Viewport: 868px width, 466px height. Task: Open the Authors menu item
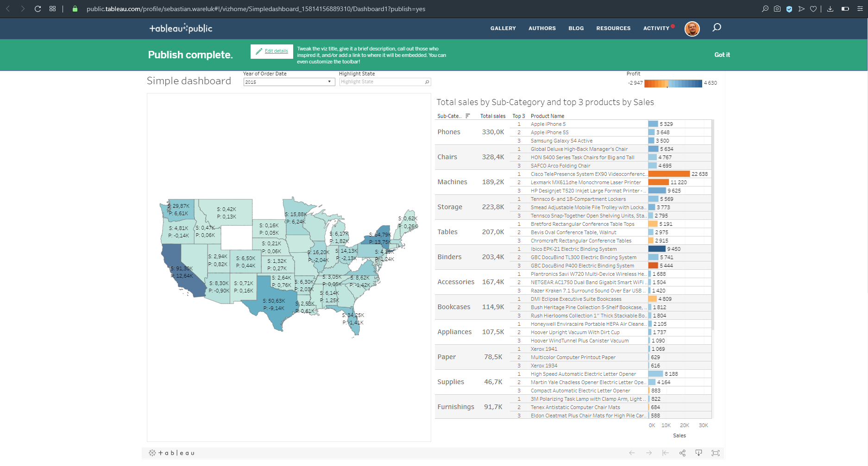[542, 28]
